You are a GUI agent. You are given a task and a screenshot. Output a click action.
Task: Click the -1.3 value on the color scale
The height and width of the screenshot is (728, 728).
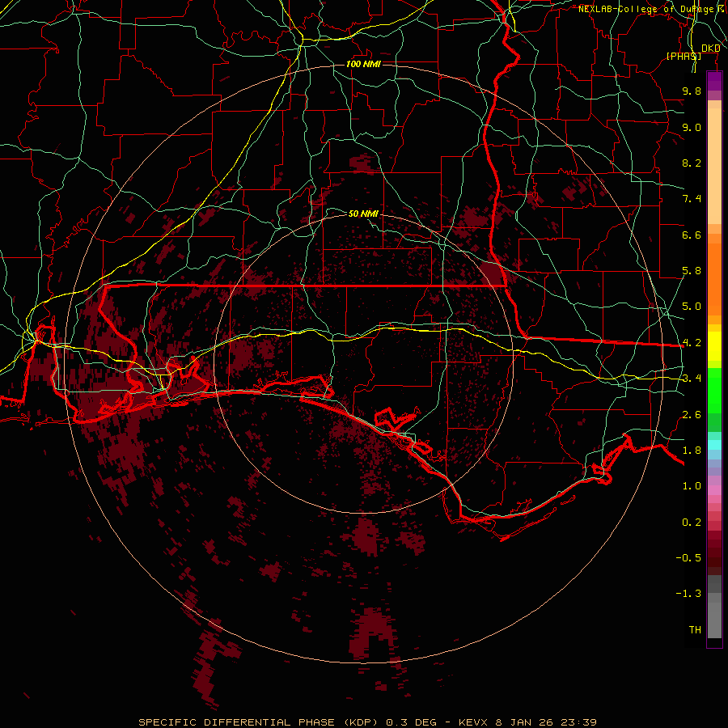click(688, 594)
